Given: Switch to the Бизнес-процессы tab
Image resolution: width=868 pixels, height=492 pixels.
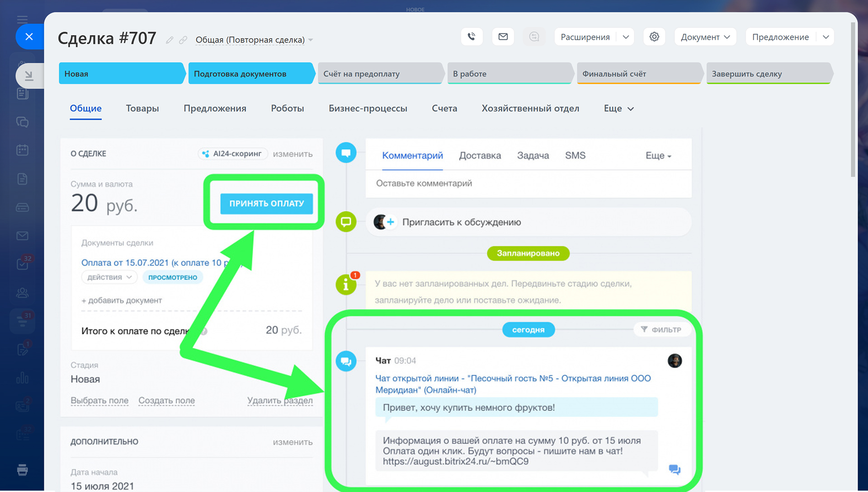Looking at the screenshot, I should (368, 108).
